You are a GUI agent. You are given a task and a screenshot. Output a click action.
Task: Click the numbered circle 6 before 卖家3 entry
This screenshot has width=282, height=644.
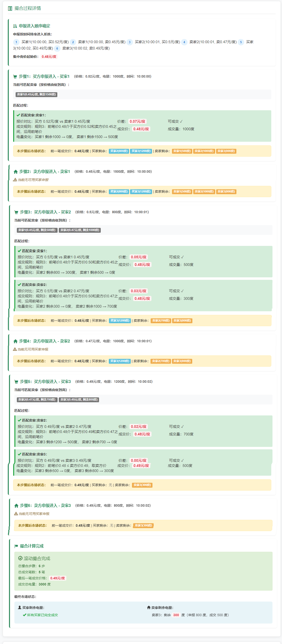pyautogui.click(x=57, y=49)
